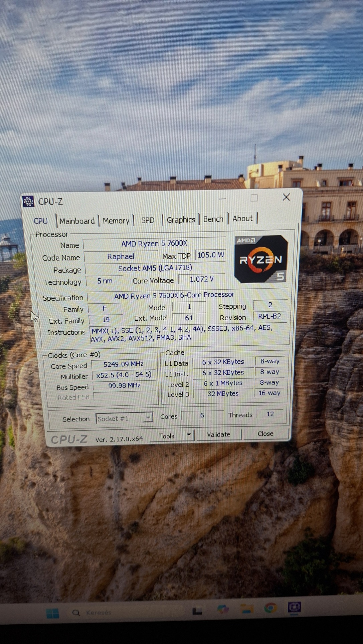363x644 pixels.
Task: Click the Close button at bottom
Action: tap(265, 433)
